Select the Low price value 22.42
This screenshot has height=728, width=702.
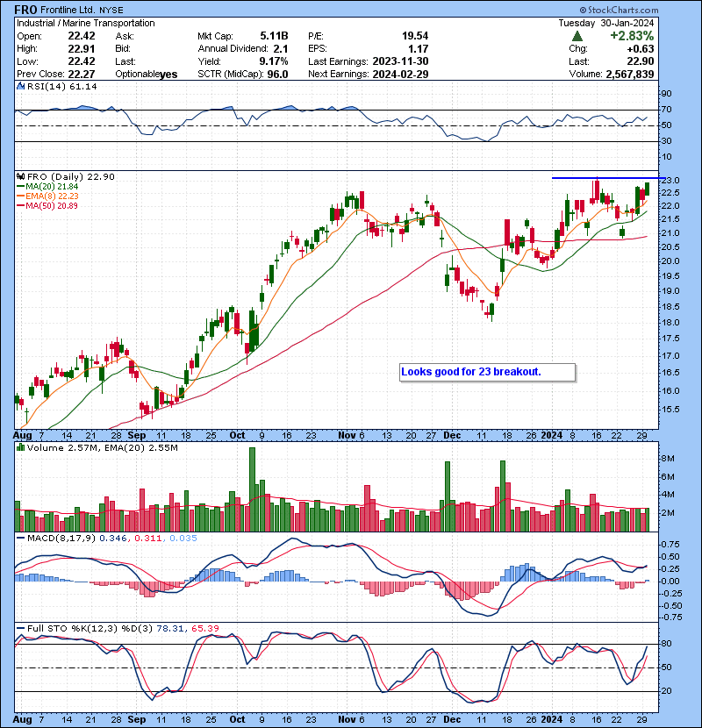(82, 61)
